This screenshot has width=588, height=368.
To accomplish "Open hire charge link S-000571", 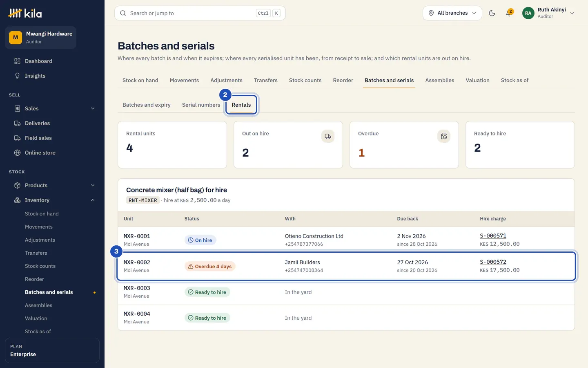I will (x=493, y=236).
